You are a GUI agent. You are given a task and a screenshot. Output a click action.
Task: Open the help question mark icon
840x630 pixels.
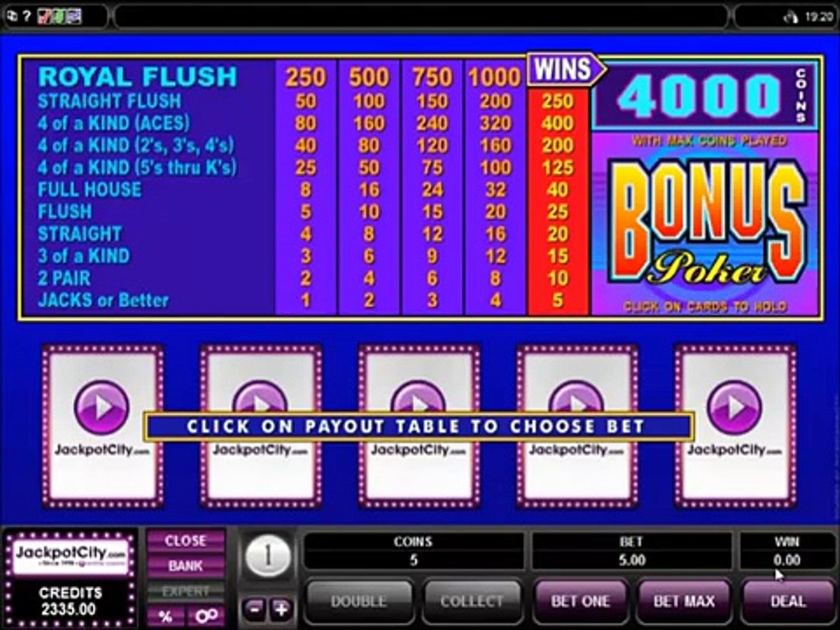[x=26, y=16]
